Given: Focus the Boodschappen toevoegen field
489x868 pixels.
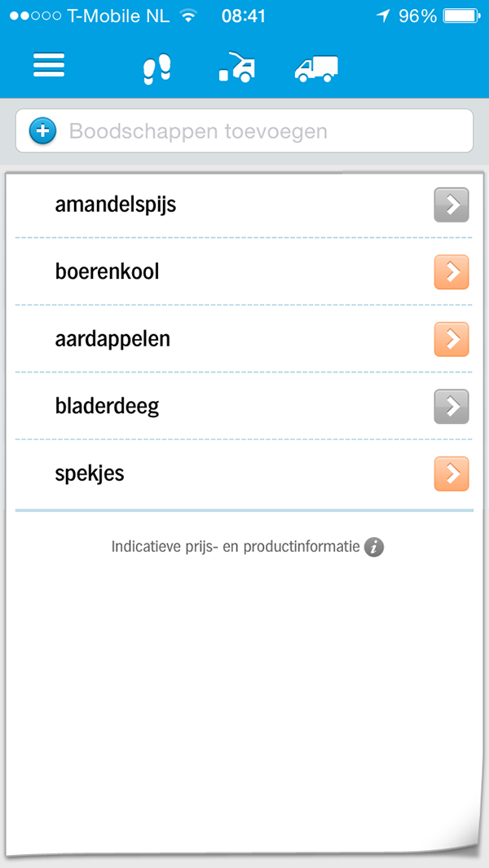Looking at the screenshot, I should pyautogui.click(x=244, y=130).
